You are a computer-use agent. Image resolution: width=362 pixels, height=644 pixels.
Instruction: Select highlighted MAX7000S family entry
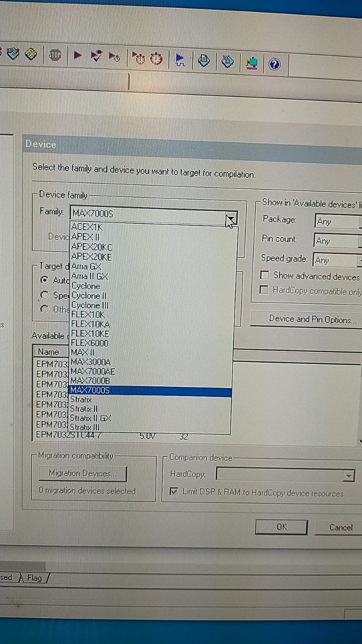pos(150,390)
